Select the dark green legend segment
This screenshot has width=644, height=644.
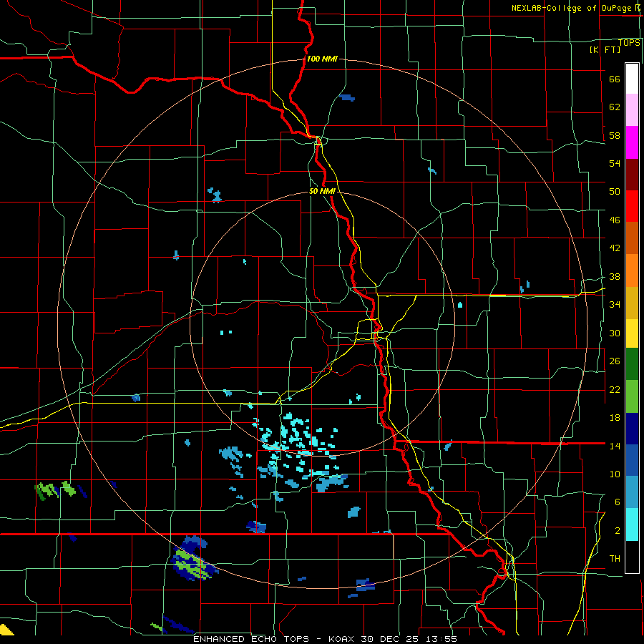(x=632, y=364)
